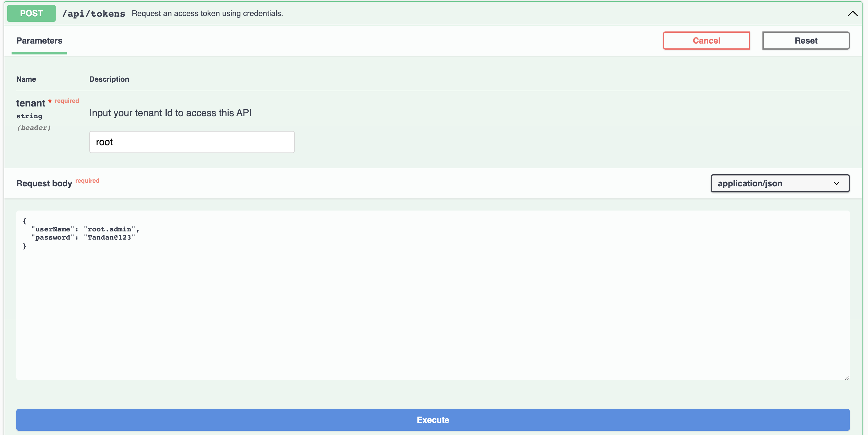
Task: Click the Name column header
Action: (26, 79)
